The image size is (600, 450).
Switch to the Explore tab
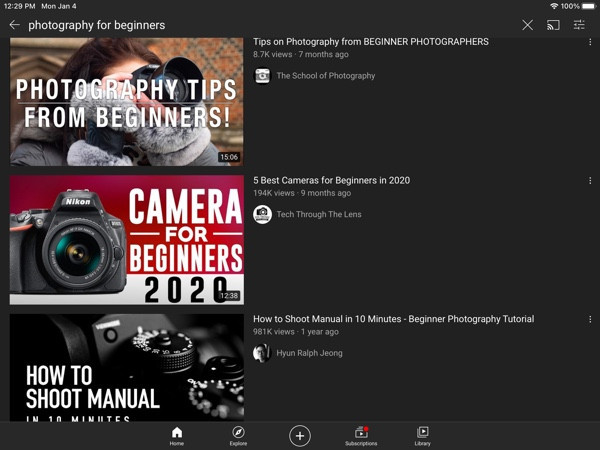pyautogui.click(x=238, y=436)
